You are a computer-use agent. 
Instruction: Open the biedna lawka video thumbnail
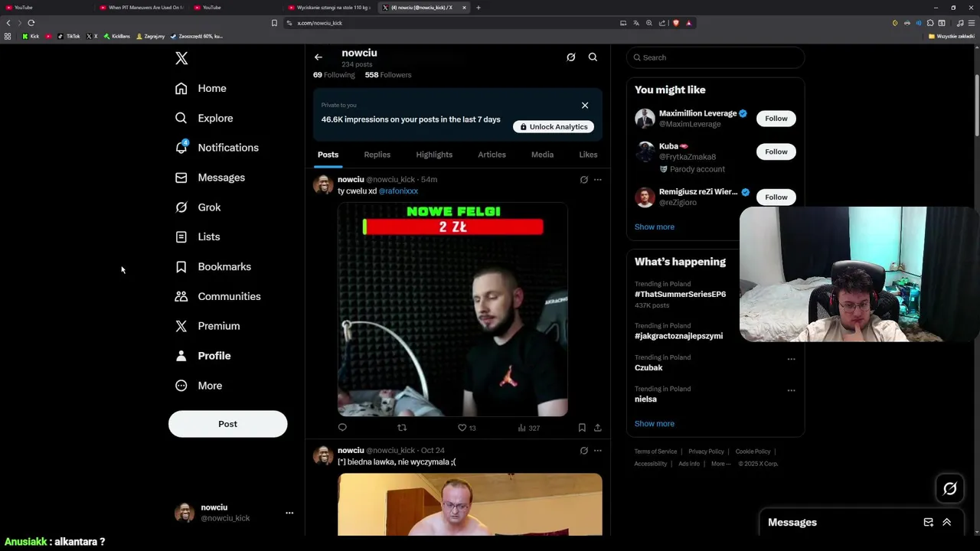click(x=470, y=504)
